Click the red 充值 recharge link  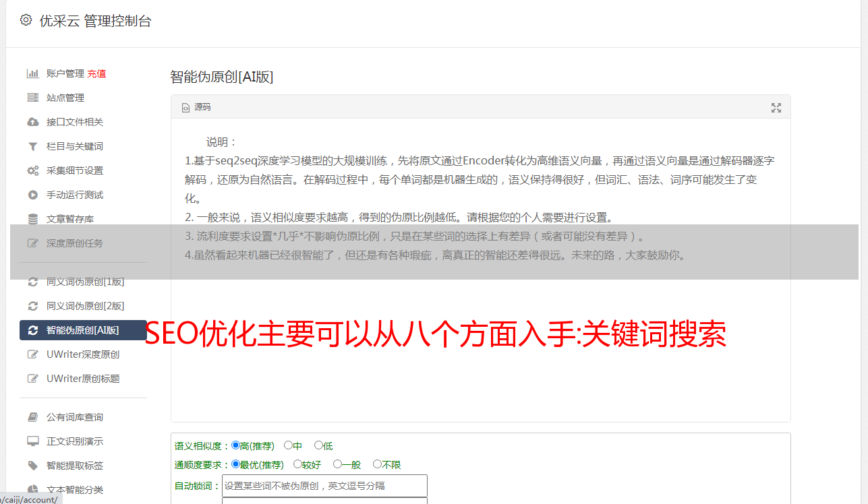tap(96, 73)
